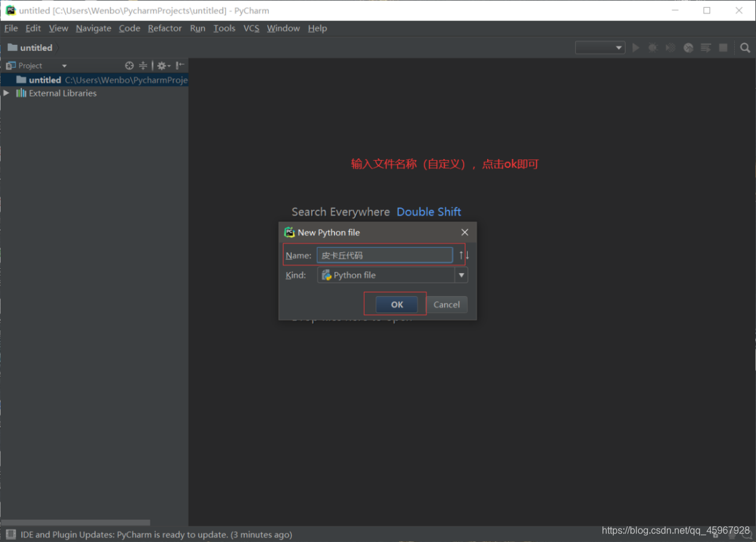Click the up-down sort arrows beside Name field
Screen dimensions: 756x542
(464, 255)
